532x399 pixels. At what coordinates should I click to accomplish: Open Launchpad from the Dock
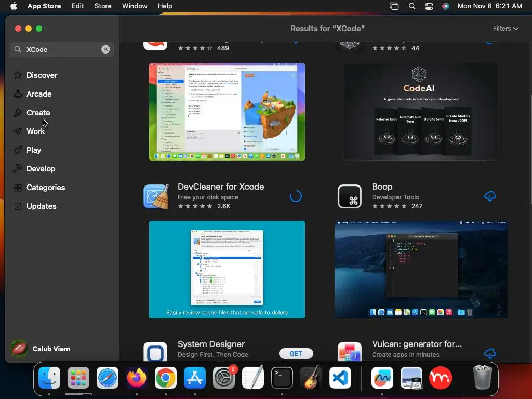coord(78,378)
